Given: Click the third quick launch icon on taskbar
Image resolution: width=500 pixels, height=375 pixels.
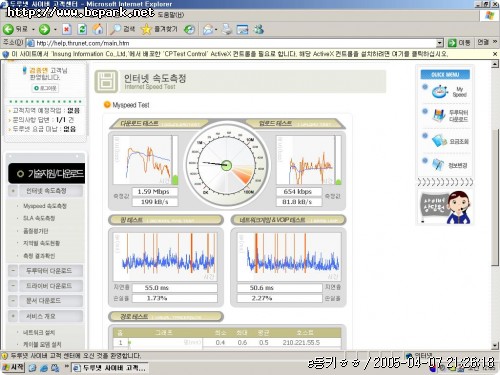Looking at the screenshot, I should pos(55,368).
